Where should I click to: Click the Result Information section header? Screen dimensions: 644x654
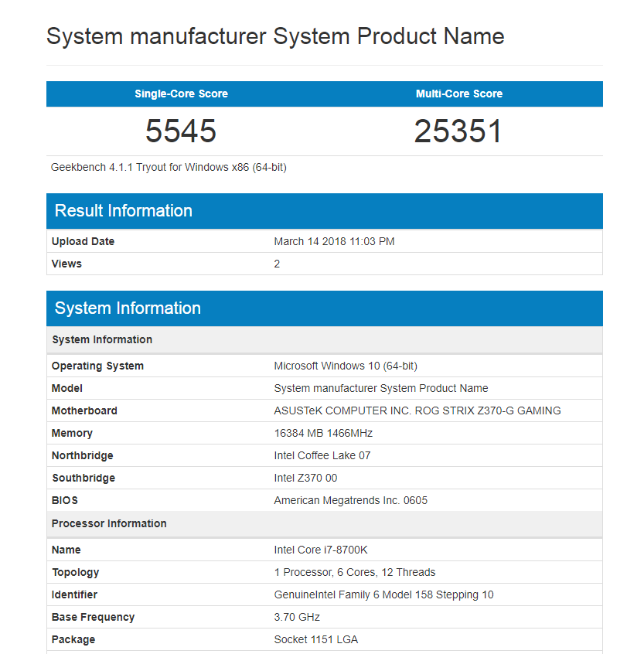pyautogui.click(x=325, y=210)
